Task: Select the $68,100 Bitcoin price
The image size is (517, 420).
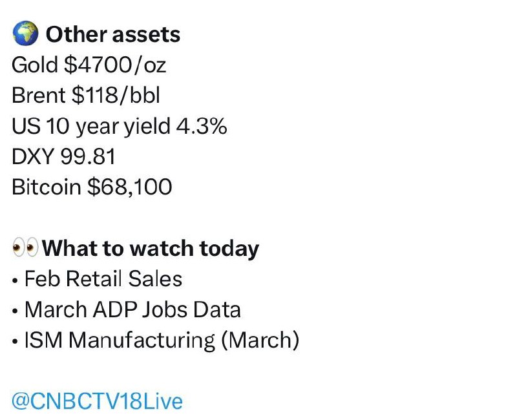Action: point(129,187)
